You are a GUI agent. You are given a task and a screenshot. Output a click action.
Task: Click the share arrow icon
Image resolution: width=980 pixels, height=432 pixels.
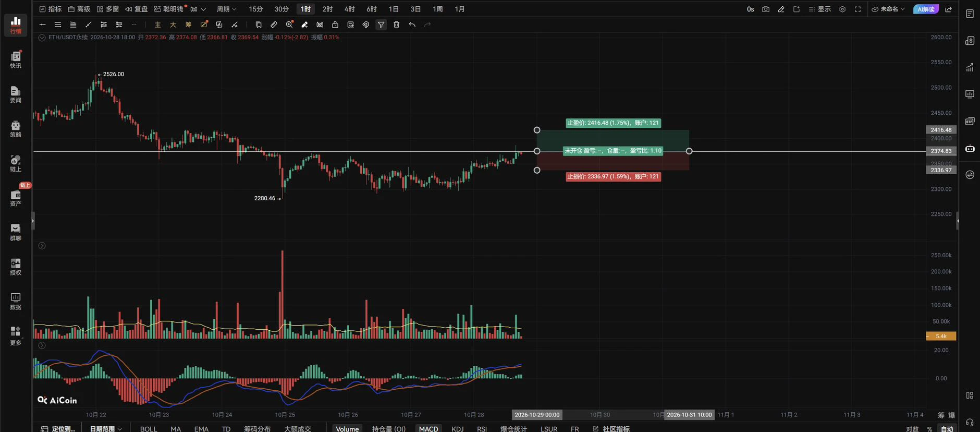[948, 9]
